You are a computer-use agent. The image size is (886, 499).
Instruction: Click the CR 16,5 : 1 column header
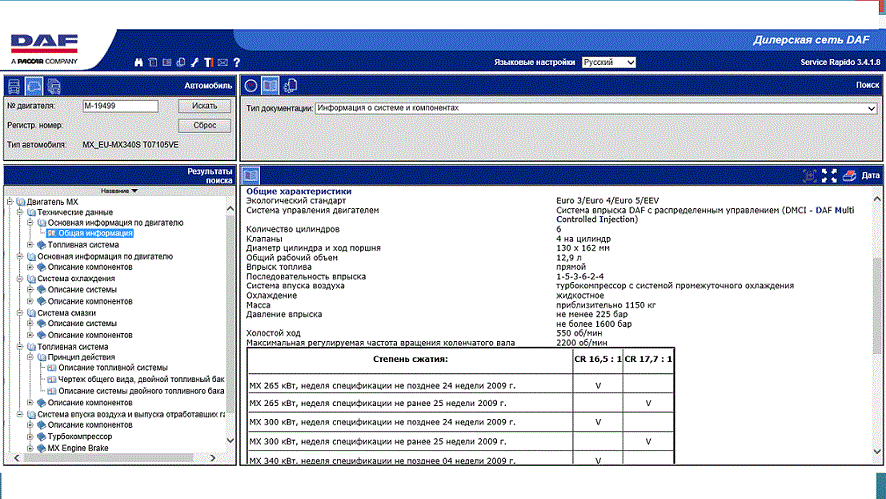[598, 359]
